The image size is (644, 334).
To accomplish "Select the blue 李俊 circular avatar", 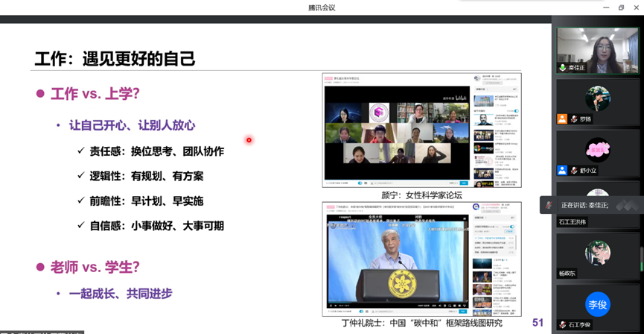I will (597, 304).
